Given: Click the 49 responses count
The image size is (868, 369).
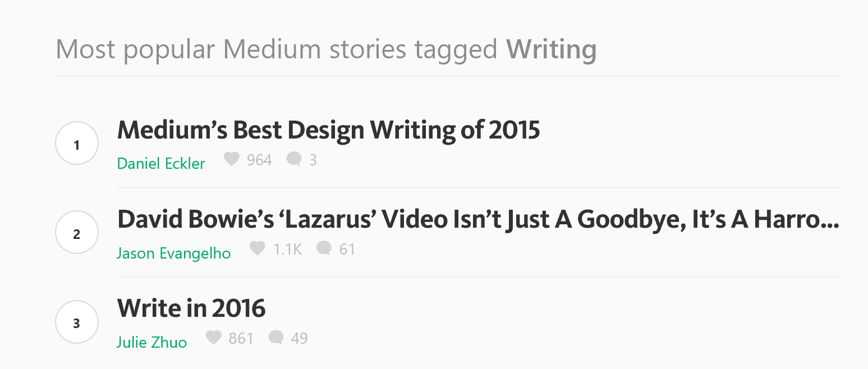Looking at the screenshot, I should [299, 338].
